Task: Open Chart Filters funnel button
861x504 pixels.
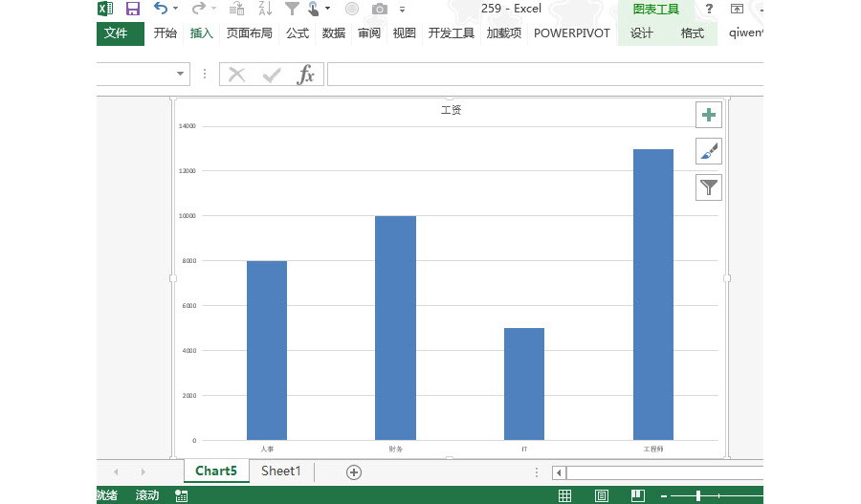Action: tap(708, 187)
